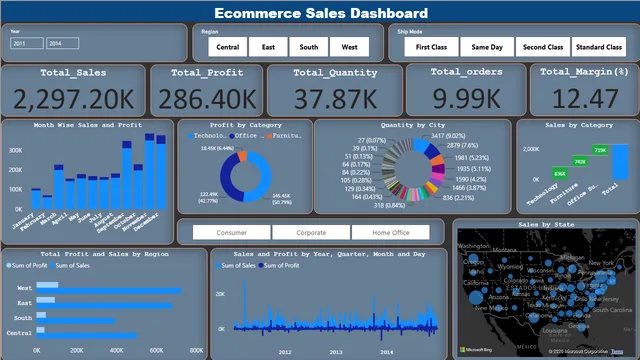Click the 3417 (9.02%) city quantity label
640x360 pixels.
click(x=448, y=136)
